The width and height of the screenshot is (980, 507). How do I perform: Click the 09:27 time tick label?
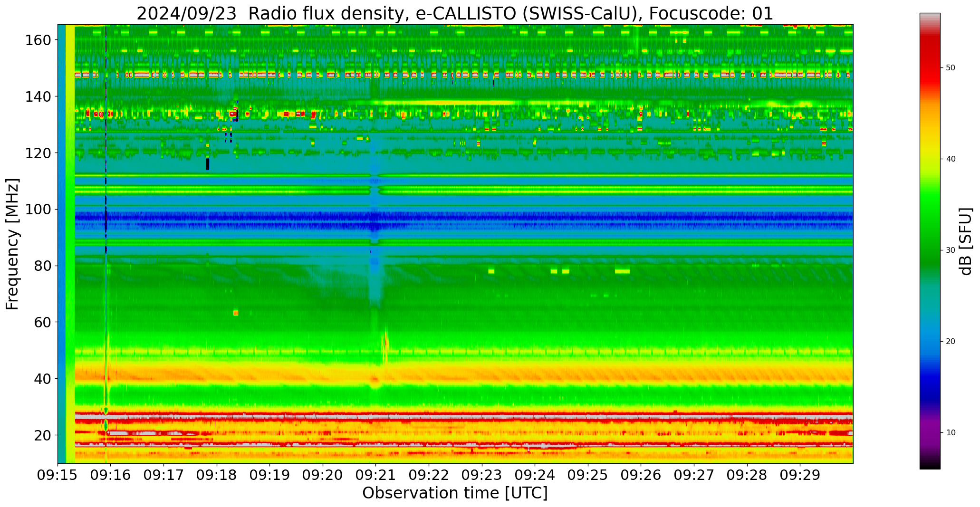(x=694, y=475)
